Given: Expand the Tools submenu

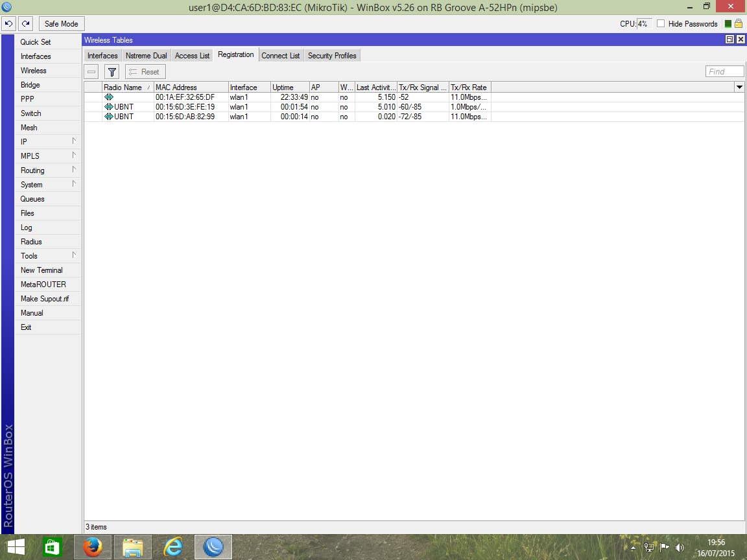Looking at the screenshot, I should pyautogui.click(x=74, y=255).
